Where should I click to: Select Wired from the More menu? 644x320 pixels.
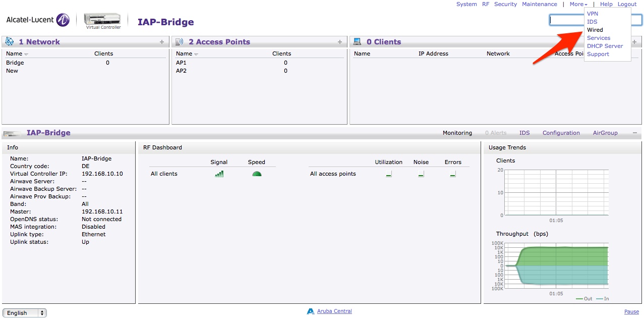595,30
